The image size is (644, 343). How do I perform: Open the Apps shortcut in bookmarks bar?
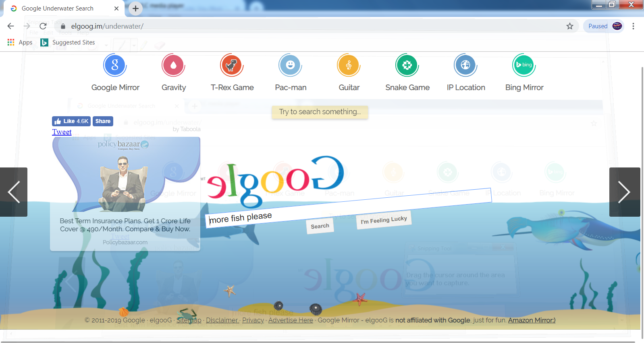tap(20, 42)
